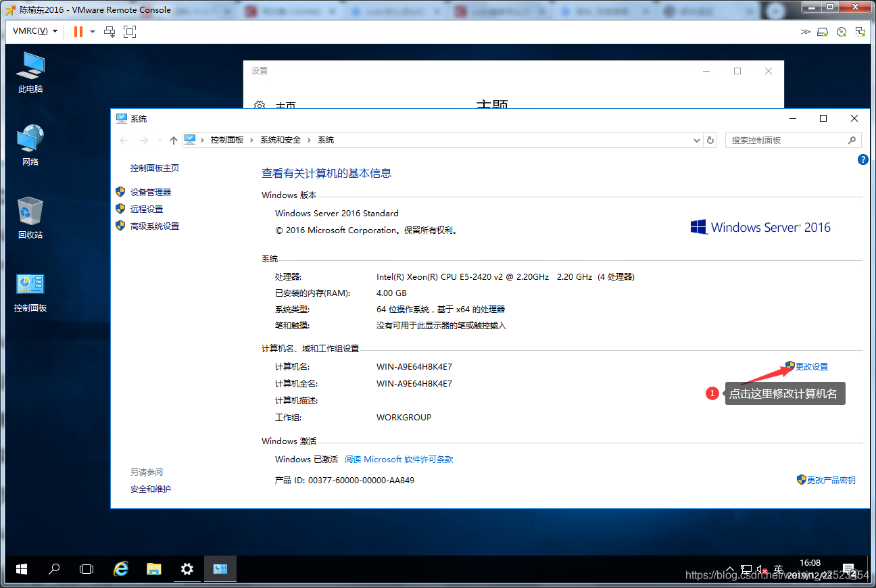The height and width of the screenshot is (588, 876).
Task: Switch input language via 英 indicator
Action: click(x=779, y=569)
